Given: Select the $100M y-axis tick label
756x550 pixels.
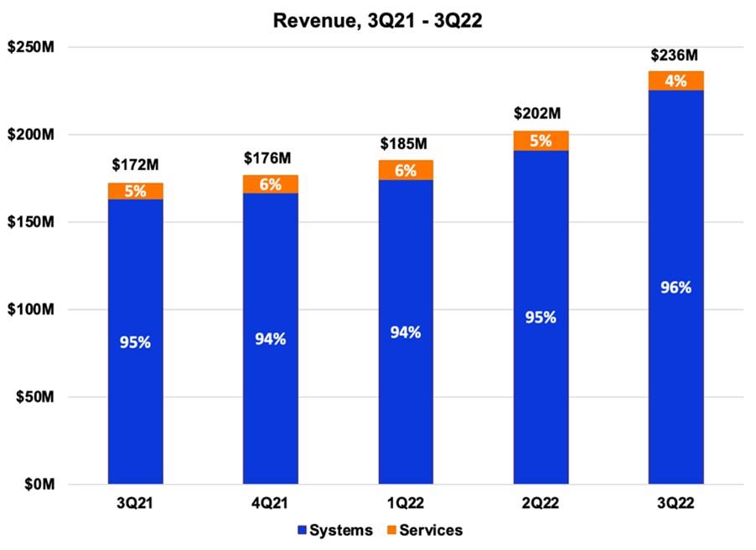Looking at the screenshot, I should [x=32, y=310].
